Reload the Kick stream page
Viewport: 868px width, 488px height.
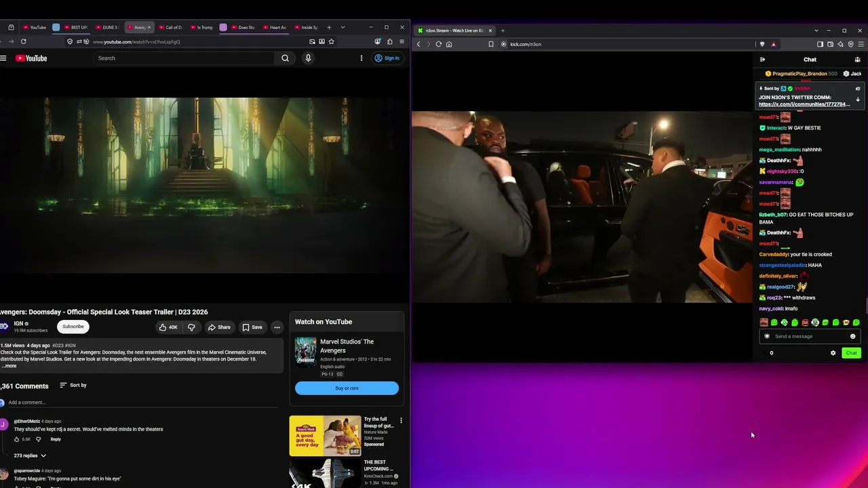click(x=439, y=44)
